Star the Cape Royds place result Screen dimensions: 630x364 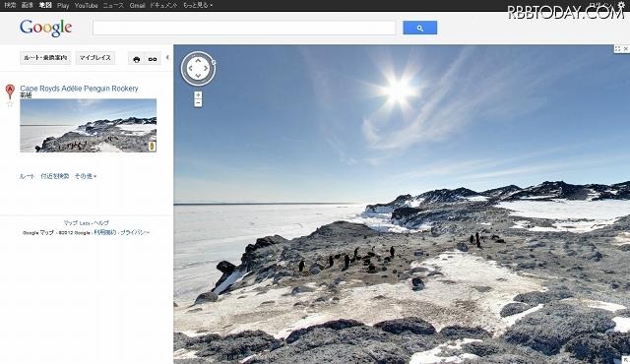(10, 104)
